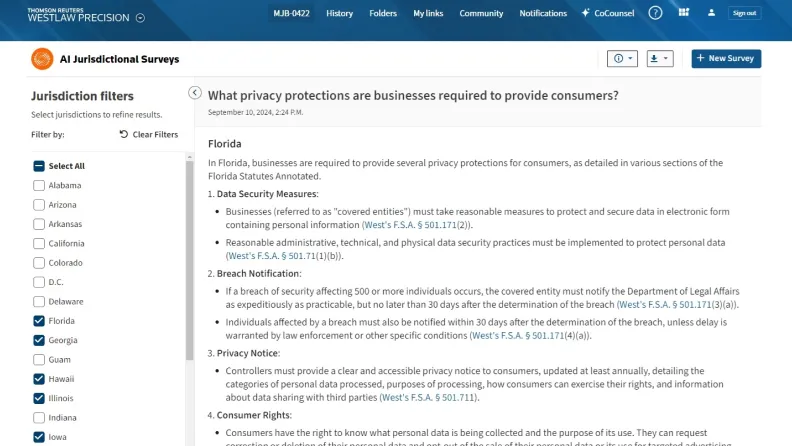Open the Westlaw Precision product switcher arrow
This screenshot has height=446, width=792.
(x=140, y=17)
